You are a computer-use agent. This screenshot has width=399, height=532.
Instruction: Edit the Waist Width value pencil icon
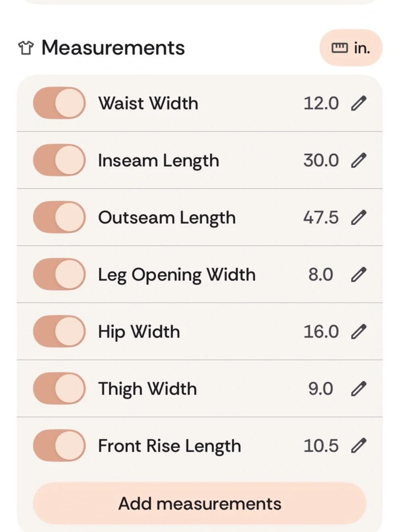click(x=358, y=103)
